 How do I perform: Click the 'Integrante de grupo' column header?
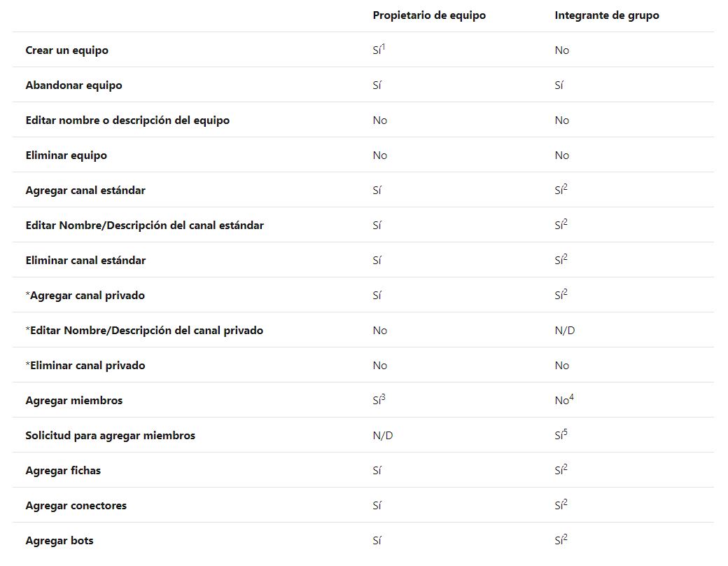point(607,15)
